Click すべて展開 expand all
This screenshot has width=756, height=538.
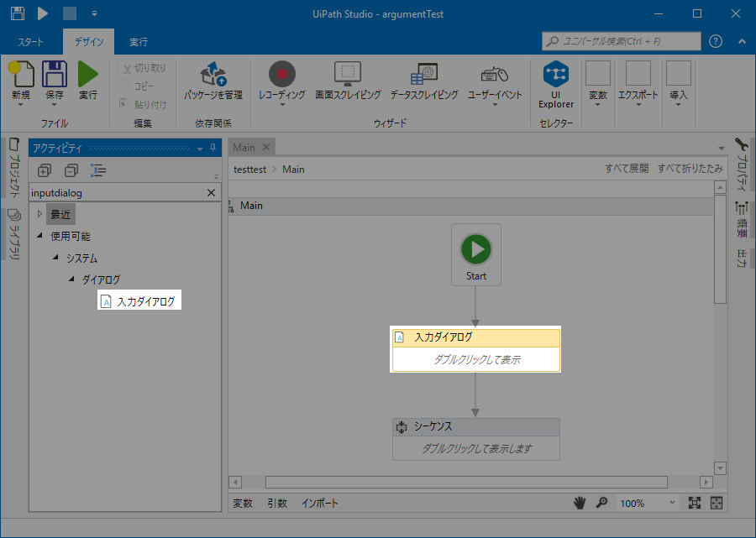tap(627, 169)
